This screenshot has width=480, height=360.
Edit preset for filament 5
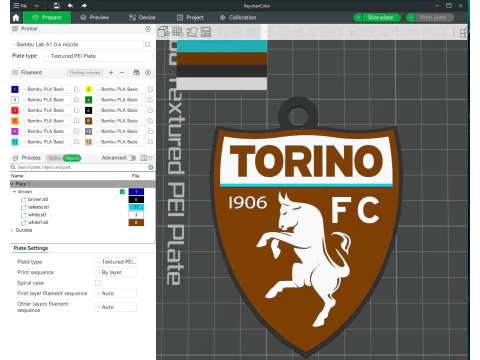(77, 110)
